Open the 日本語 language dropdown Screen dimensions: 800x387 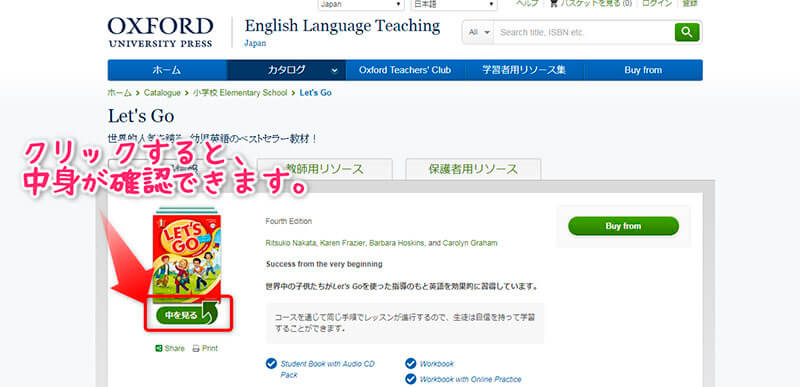pos(454,5)
